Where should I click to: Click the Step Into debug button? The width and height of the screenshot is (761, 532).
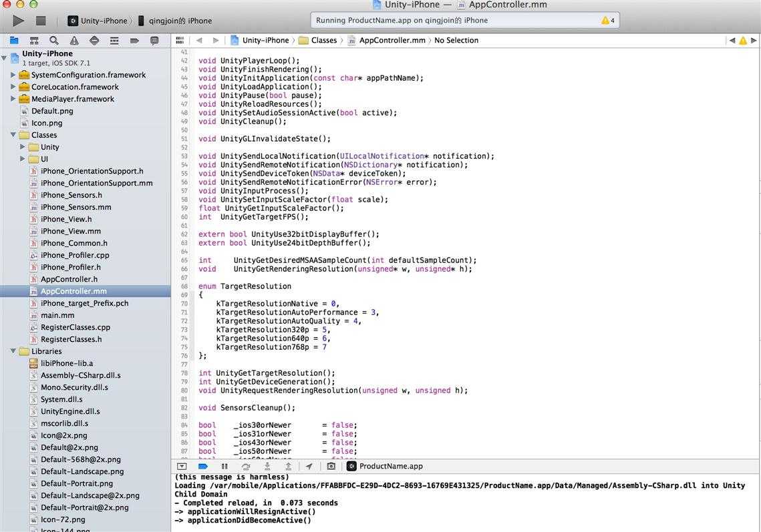coord(267,466)
